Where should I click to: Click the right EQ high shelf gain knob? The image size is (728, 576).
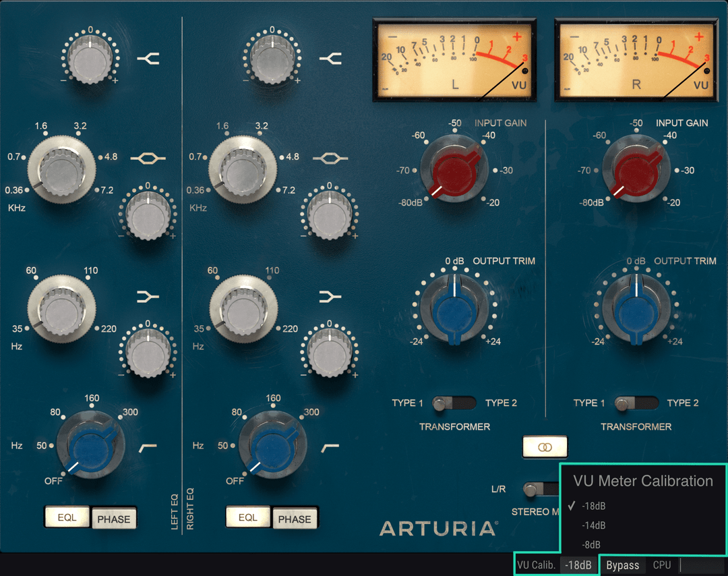[x=272, y=59]
